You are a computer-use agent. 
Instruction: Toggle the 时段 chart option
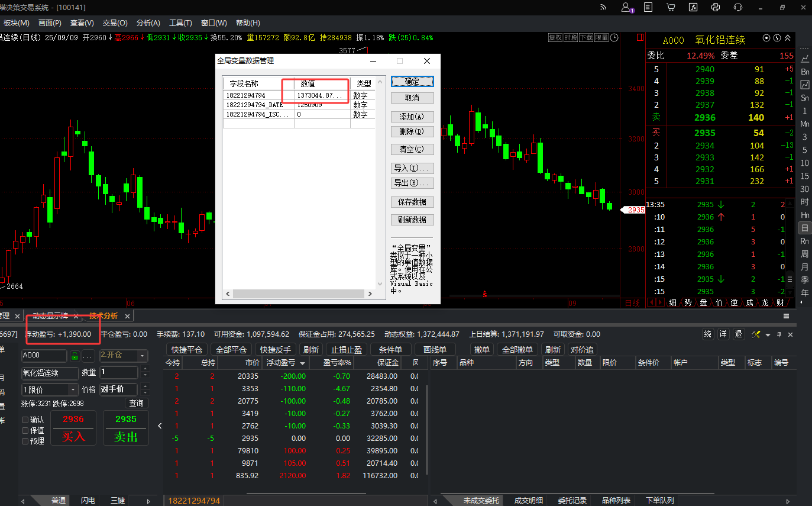pos(571,37)
